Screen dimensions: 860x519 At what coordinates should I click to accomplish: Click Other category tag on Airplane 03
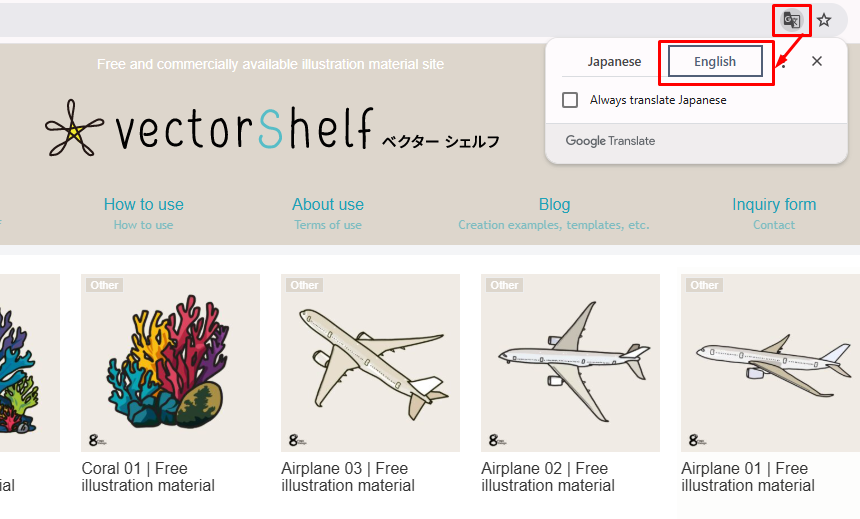(304, 285)
